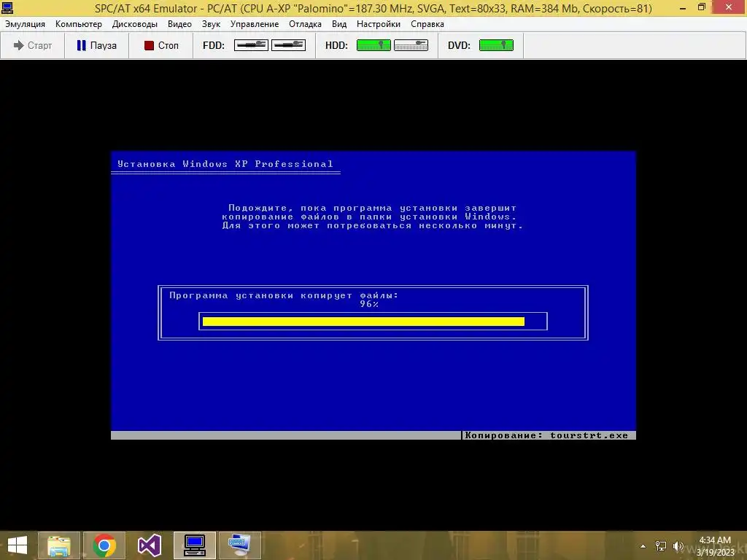Open the Отладка menu
747x560 pixels.
click(x=305, y=24)
